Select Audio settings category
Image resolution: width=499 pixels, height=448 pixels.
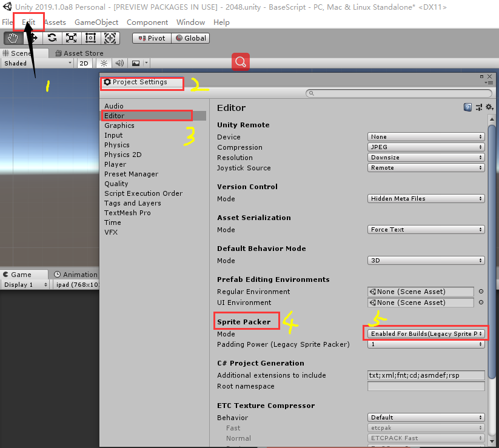(114, 106)
